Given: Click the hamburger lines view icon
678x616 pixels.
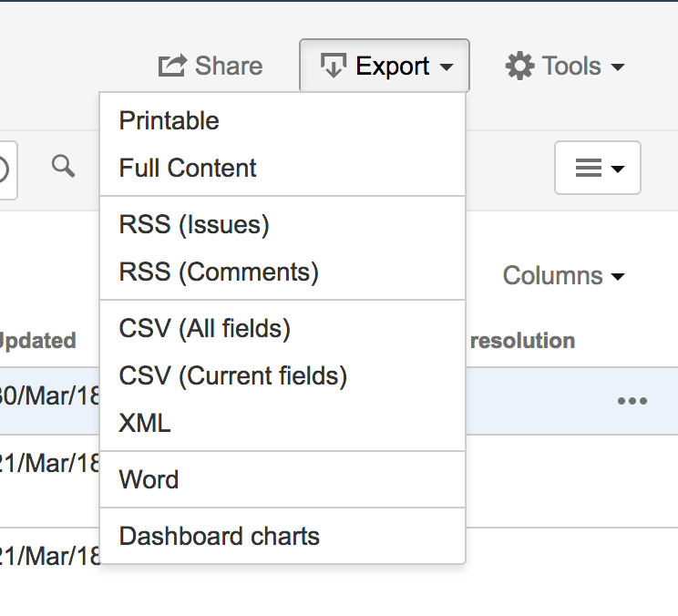Looking at the screenshot, I should click(589, 168).
